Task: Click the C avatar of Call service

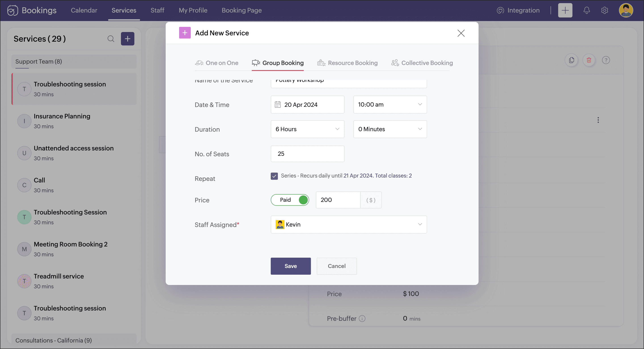Action: [x=24, y=185]
